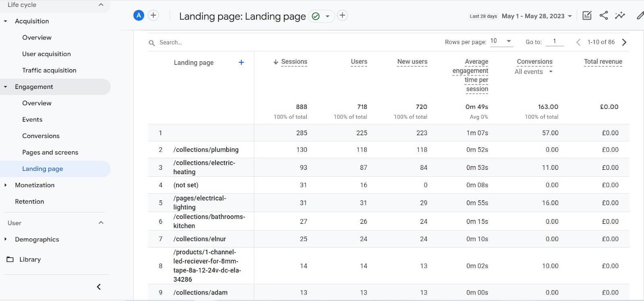Image resolution: width=644 pixels, height=301 pixels.
Task: Open the Insights sparkline icon
Action: pyautogui.click(x=620, y=16)
